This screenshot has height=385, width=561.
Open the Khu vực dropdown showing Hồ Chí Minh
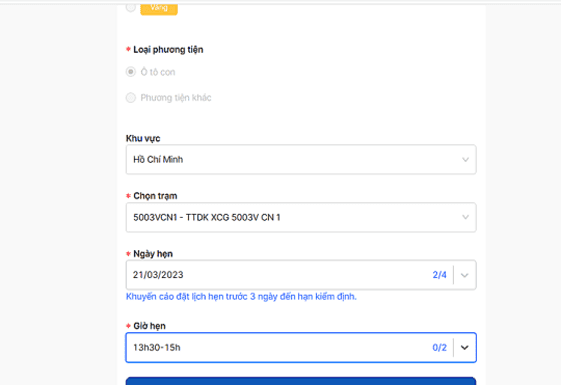pyautogui.click(x=301, y=160)
